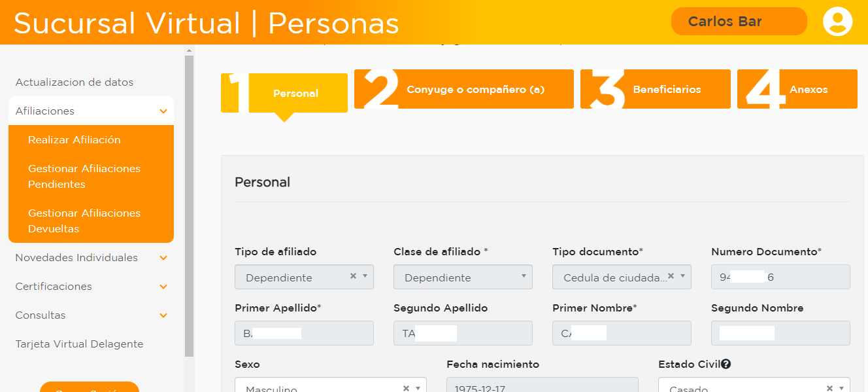The height and width of the screenshot is (392, 868).
Task: Expand the Certificaciones menu chevron
Action: pyautogui.click(x=163, y=287)
